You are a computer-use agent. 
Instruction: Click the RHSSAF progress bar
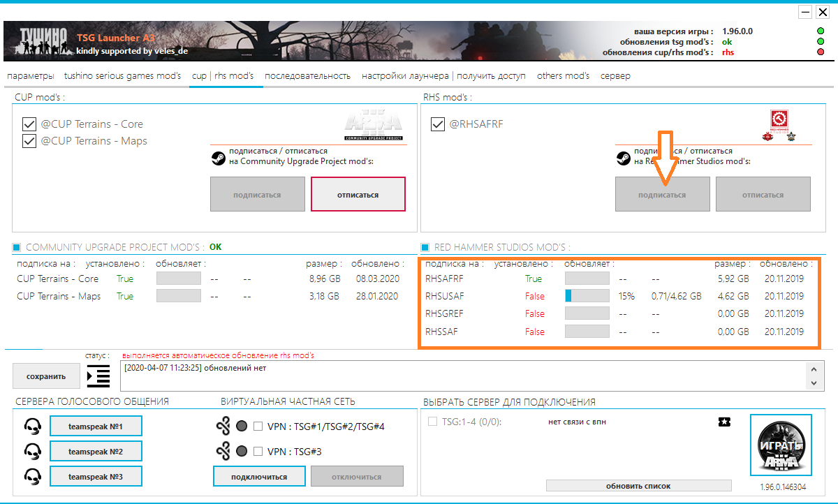click(587, 332)
